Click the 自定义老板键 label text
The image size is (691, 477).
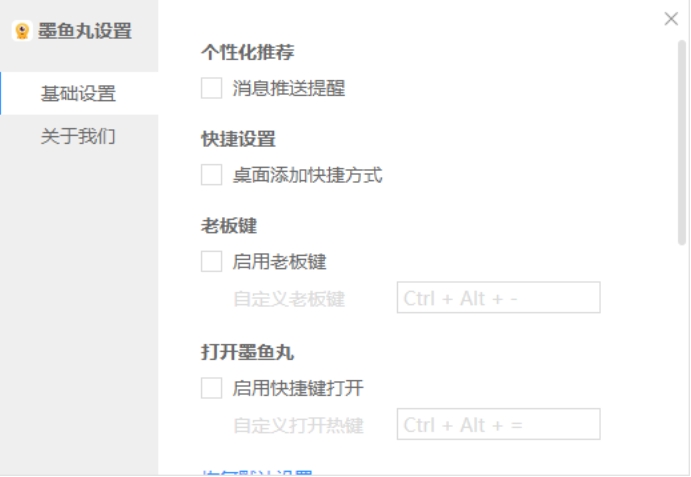tap(289, 299)
